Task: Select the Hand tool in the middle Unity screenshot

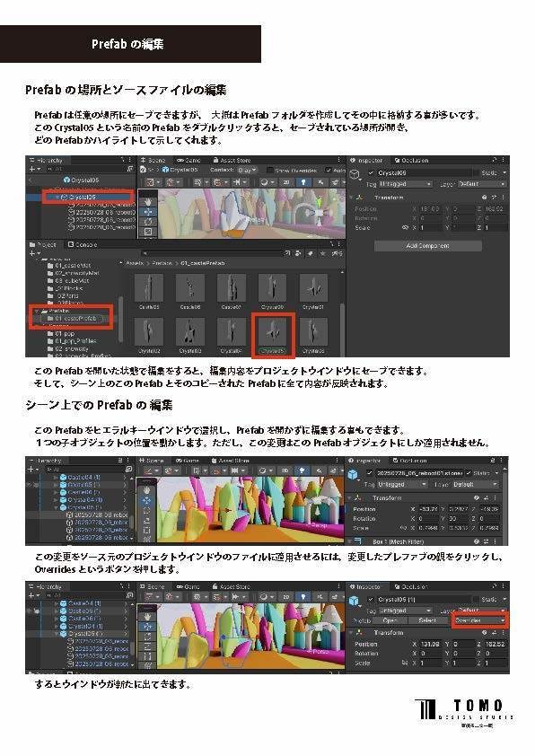Action: (146, 490)
